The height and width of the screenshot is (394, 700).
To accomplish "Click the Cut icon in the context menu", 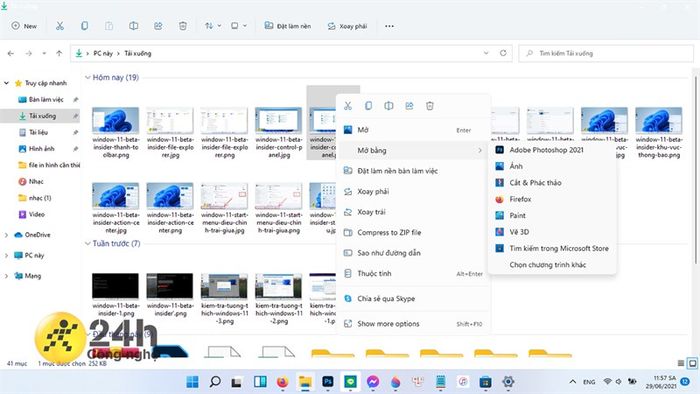I will coord(348,106).
